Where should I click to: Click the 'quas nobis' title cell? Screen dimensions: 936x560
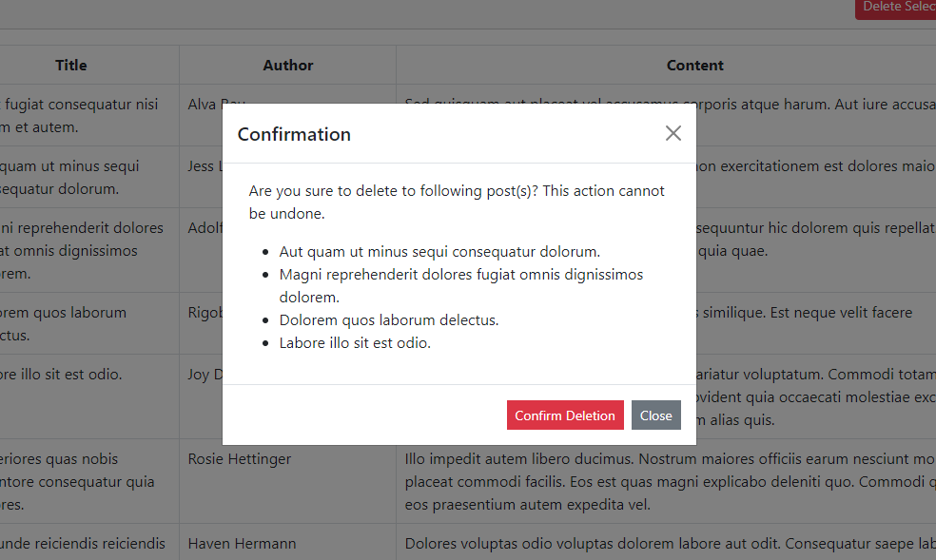[89, 481]
